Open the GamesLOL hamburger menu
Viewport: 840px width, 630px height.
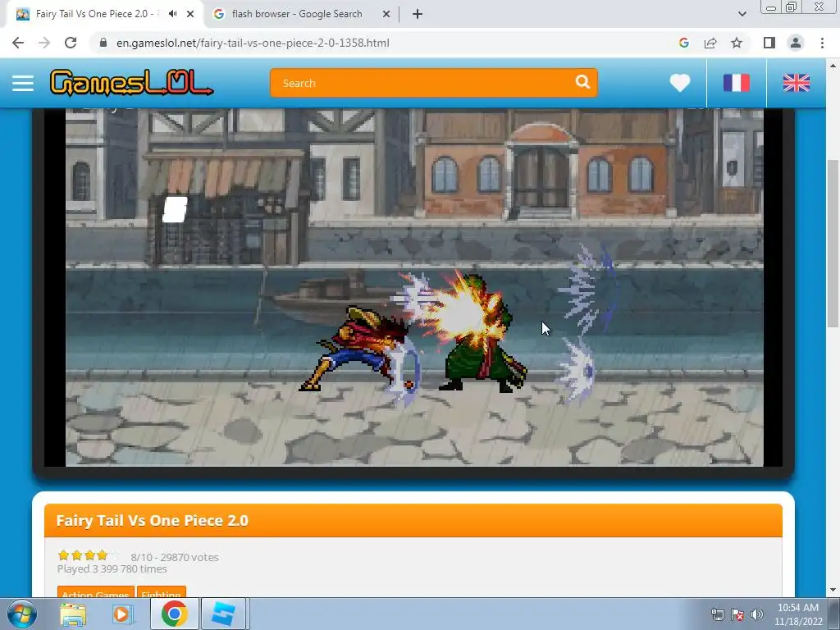(x=22, y=83)
